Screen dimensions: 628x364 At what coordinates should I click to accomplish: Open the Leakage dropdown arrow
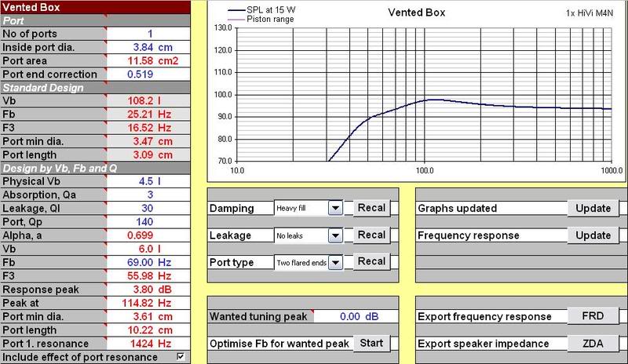point(336,235)
